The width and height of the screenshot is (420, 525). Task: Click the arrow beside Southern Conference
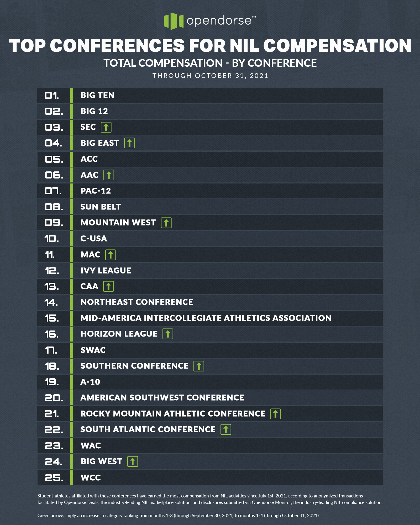point(199,366)
